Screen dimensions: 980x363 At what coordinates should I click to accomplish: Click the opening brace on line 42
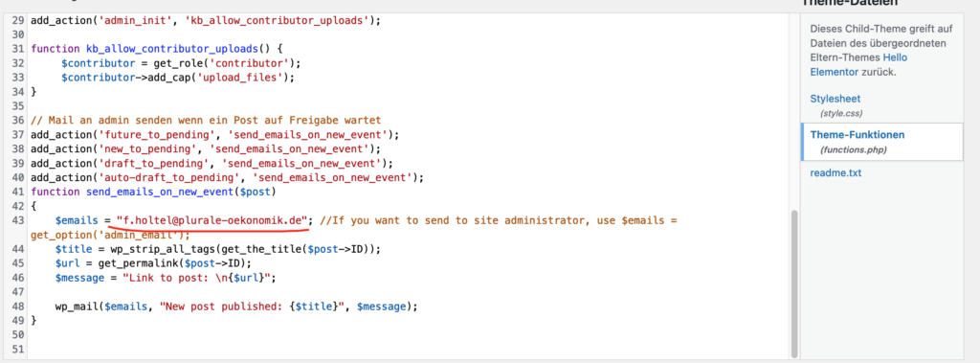[33, 206]
